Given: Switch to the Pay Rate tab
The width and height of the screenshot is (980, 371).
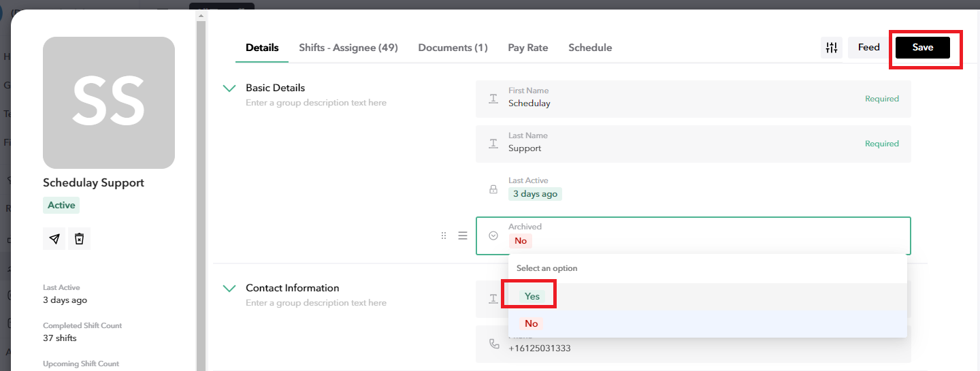Looking at the screenshot, I should [528, 48].
